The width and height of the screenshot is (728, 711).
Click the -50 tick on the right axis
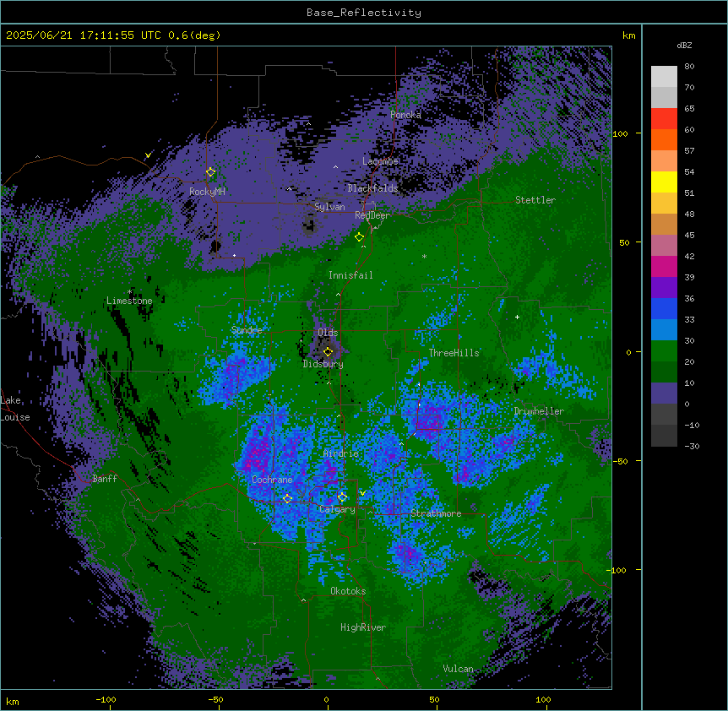pos(620,461)
